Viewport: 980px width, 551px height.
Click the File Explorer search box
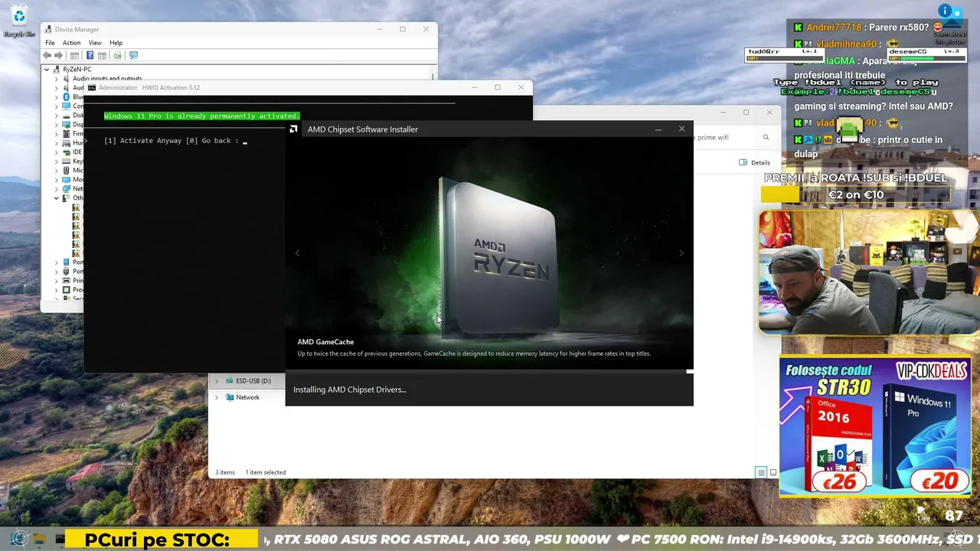733,138
